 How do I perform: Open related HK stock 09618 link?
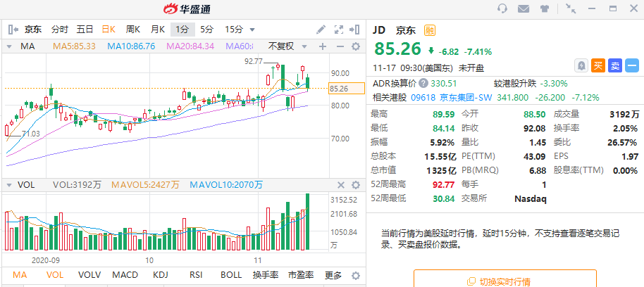pyautogui.click(x=423, y=98)
